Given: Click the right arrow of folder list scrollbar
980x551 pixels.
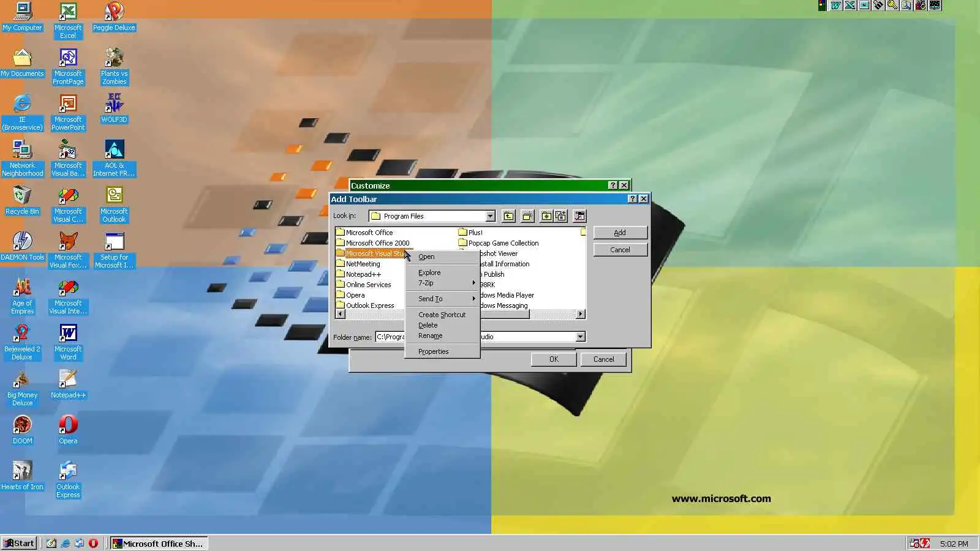Looking at the screenshot, I should [x=581, y=314].
